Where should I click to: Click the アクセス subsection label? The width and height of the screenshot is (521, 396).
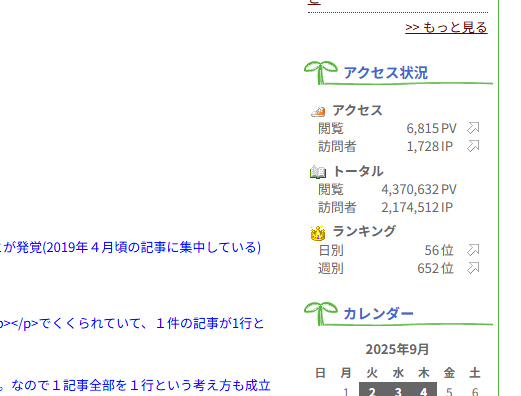[357, 110]
